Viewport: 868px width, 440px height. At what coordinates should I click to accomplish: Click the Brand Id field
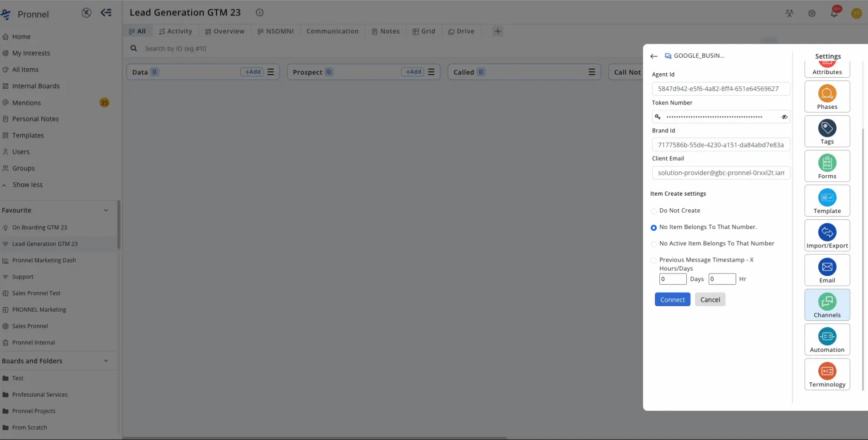coord(721,145)
